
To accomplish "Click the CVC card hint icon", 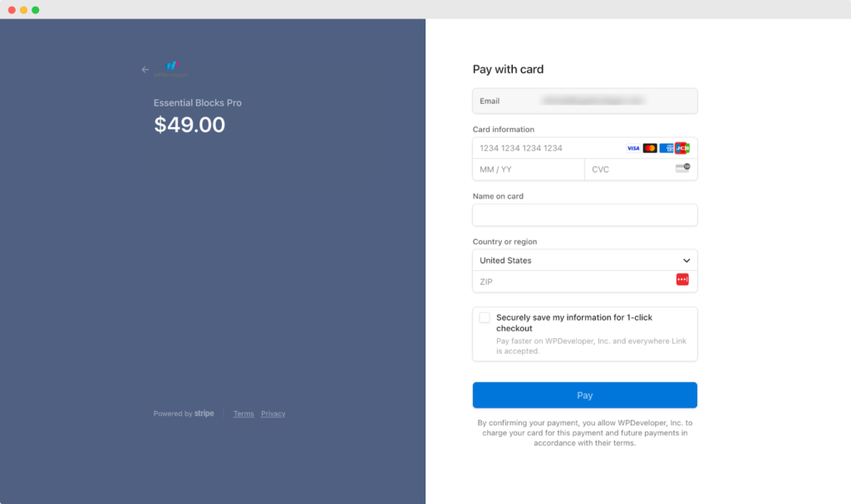I will tap(681, 167).
